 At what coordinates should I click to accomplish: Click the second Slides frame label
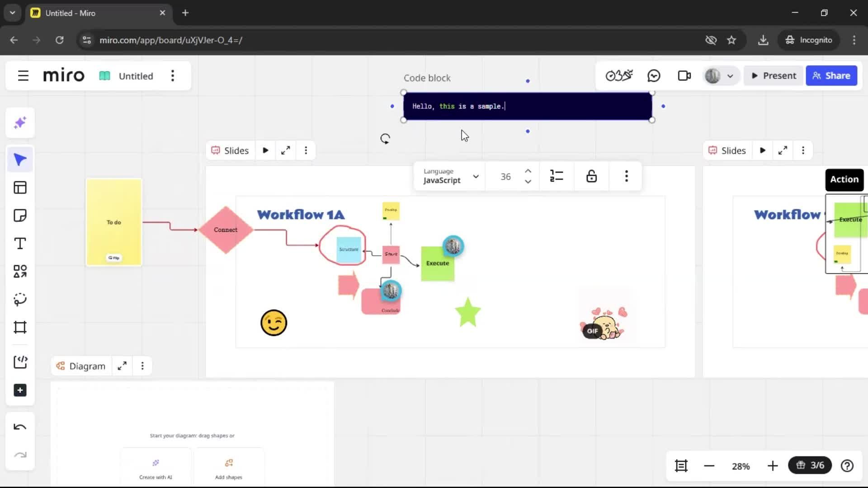click(x=727, y=150)
